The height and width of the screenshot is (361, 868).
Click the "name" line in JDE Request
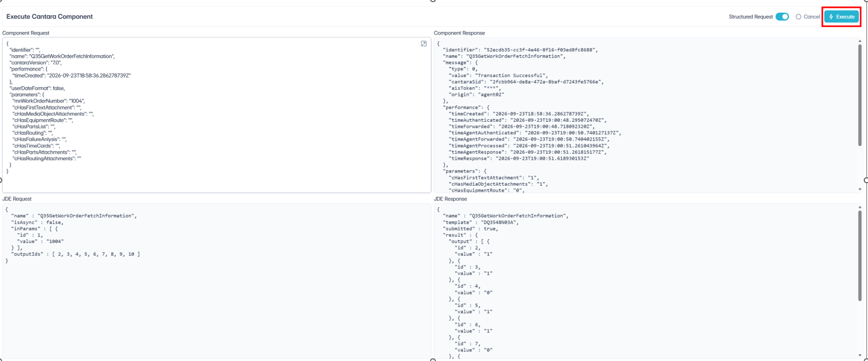(x=74, y=216)
